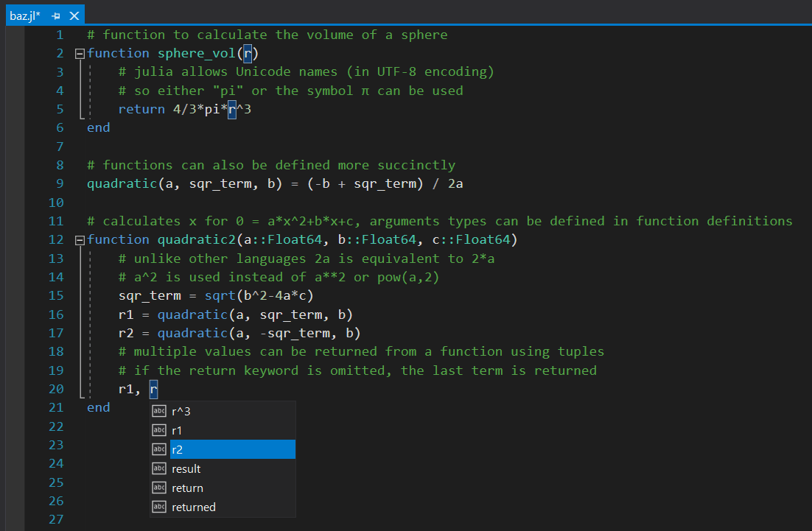Choose the returned completion entry
This screenshot has width=812, height=531.
tap(195, 507)
